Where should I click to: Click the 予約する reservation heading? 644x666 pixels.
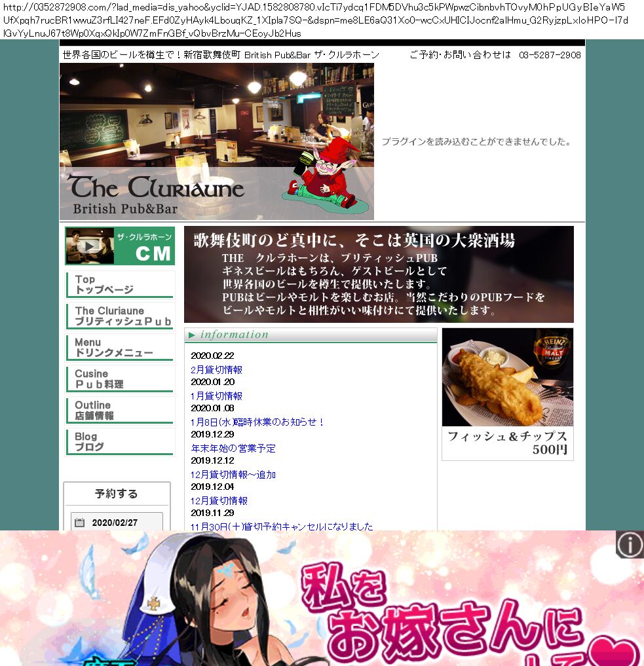click(x=117, y=494)
